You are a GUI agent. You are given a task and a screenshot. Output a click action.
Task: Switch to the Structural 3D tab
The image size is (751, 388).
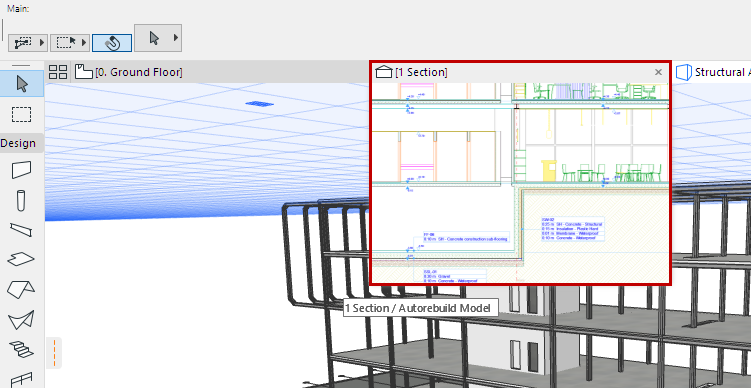click(x=712, y=72)
